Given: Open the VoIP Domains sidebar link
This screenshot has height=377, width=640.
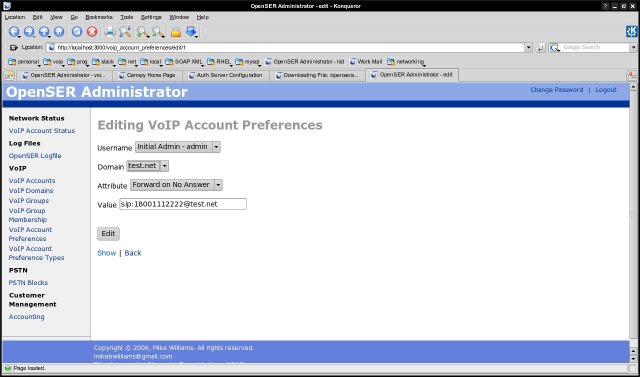Looking at the screenshot, I should (31, 191).
